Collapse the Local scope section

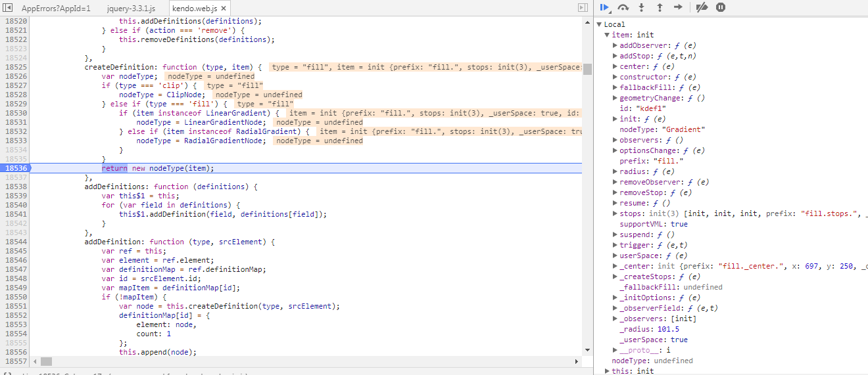[x=600, y=24]
